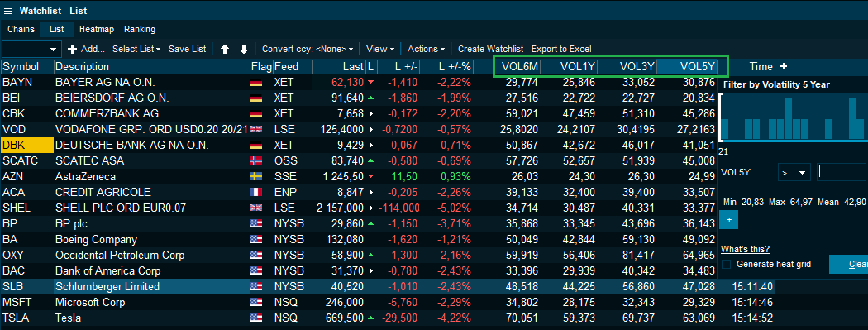The height and width of the screenshot is (330, 868).
Task: Open the What's this? link
Action: [745, 249]
